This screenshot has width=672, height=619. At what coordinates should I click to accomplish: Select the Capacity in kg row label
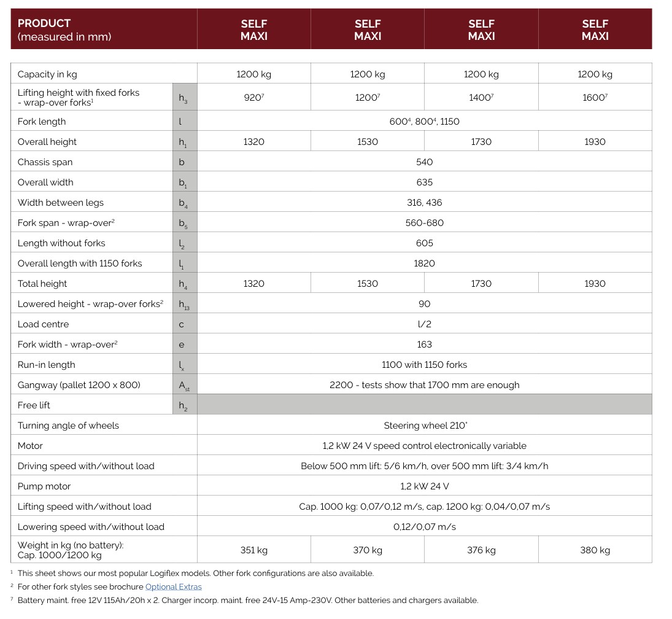tap(47, 74)
